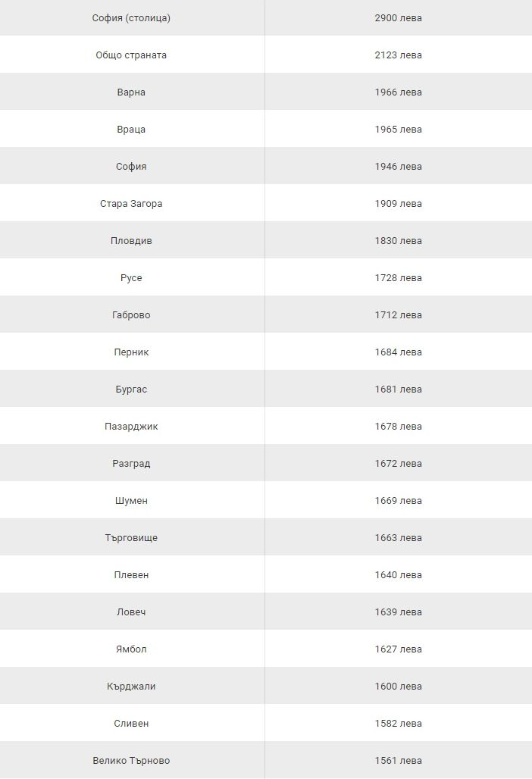Select the Велико Търново row label
Screen dimensions: 532x779
pyautogui.click(x=131, y=761)
